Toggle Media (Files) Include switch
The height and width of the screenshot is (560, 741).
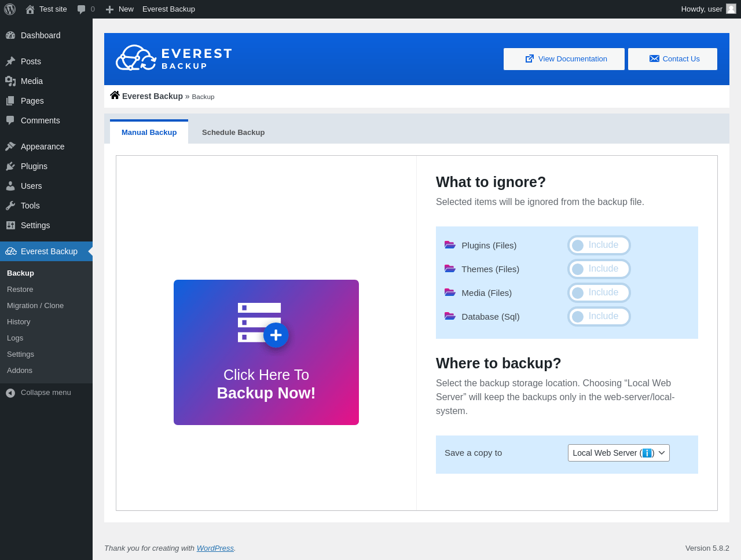[599, 292]
